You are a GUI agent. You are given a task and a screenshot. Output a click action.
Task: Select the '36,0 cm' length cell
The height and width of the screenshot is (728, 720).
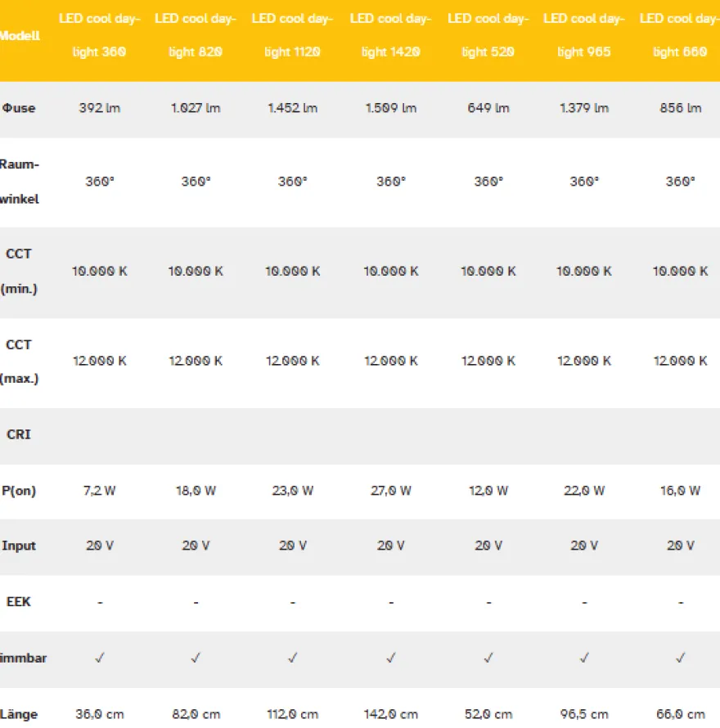click(99, 714)
